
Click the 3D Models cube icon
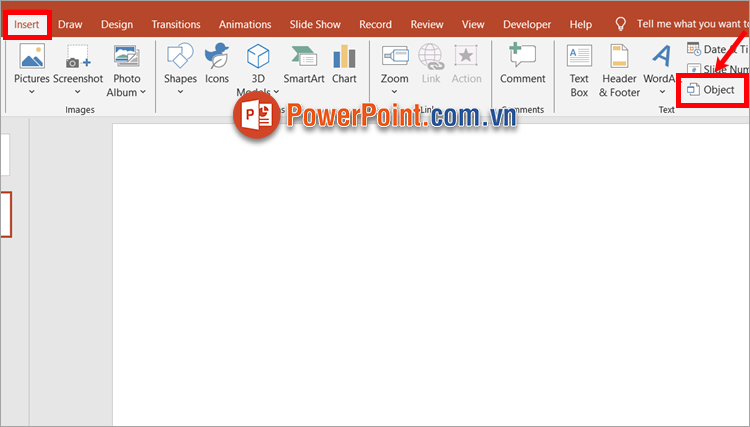coord(258,56)
